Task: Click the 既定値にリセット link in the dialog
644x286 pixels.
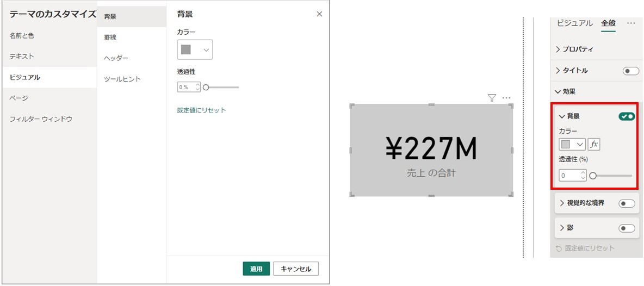Action: [x=202, y=110]
